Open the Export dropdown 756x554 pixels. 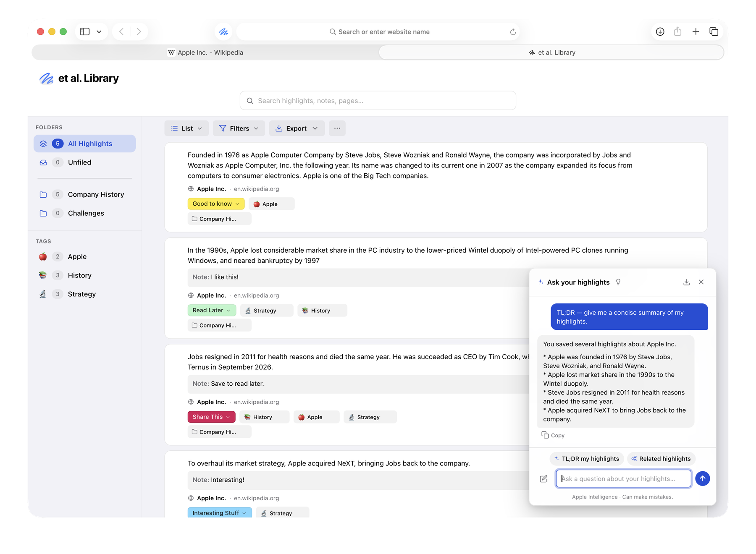click(297, 128)
